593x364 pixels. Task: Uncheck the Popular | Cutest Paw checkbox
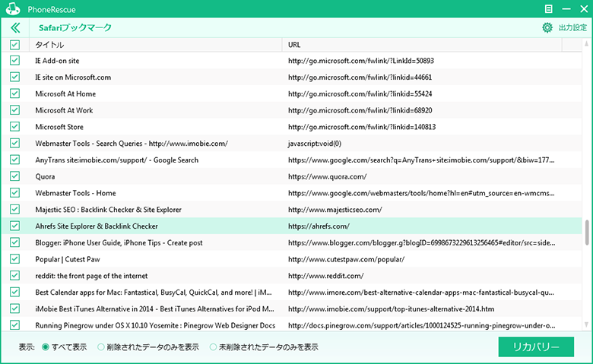pos(14,259)
